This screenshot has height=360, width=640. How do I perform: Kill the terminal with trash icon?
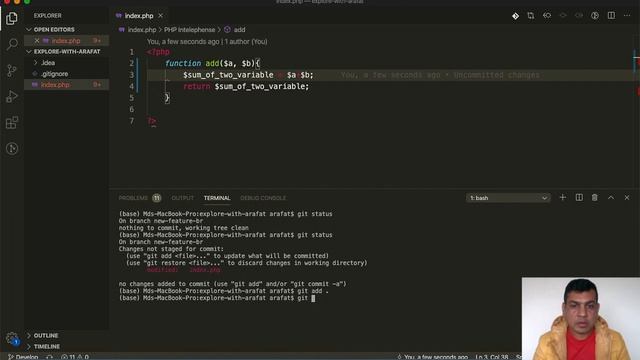click(595, 198)
